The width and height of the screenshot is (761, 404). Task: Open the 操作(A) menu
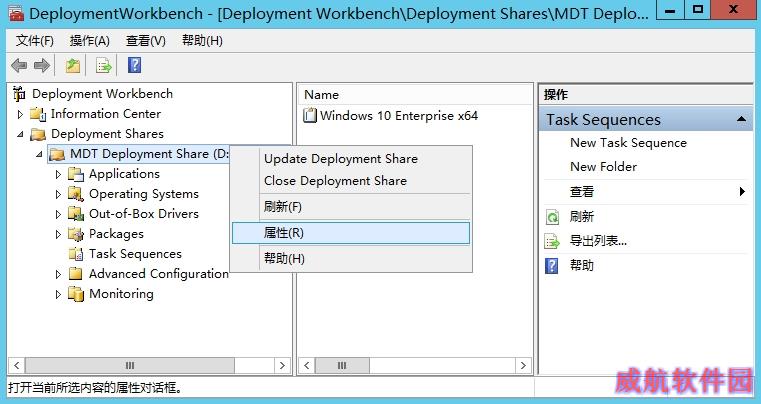pyautogui.click(x=90, y=41)
